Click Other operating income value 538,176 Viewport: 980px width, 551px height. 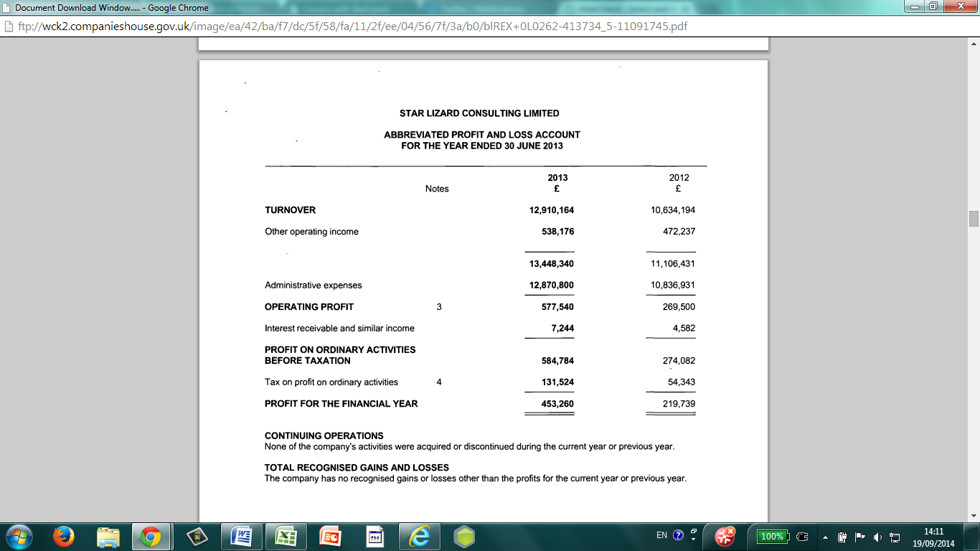point(557,232)
